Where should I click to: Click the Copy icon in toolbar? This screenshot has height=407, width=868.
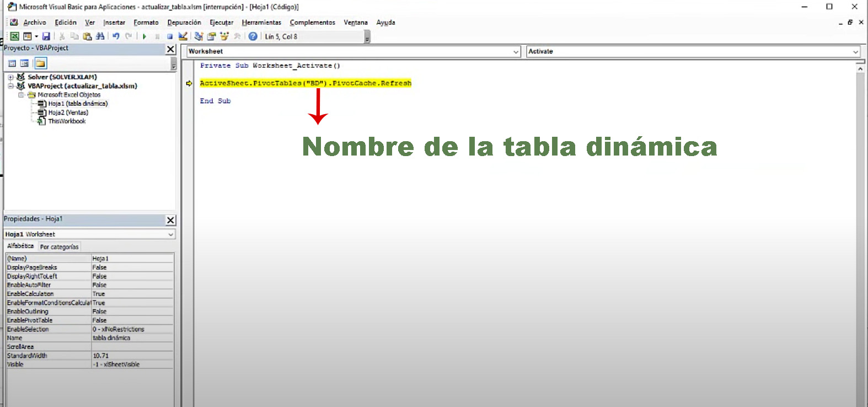point(74,36)
